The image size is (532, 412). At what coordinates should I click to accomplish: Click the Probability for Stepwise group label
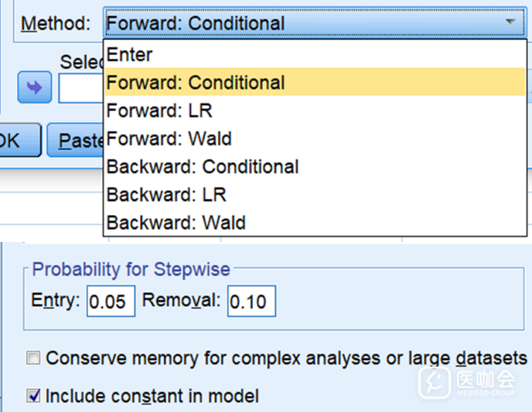[x=131, y=270]
